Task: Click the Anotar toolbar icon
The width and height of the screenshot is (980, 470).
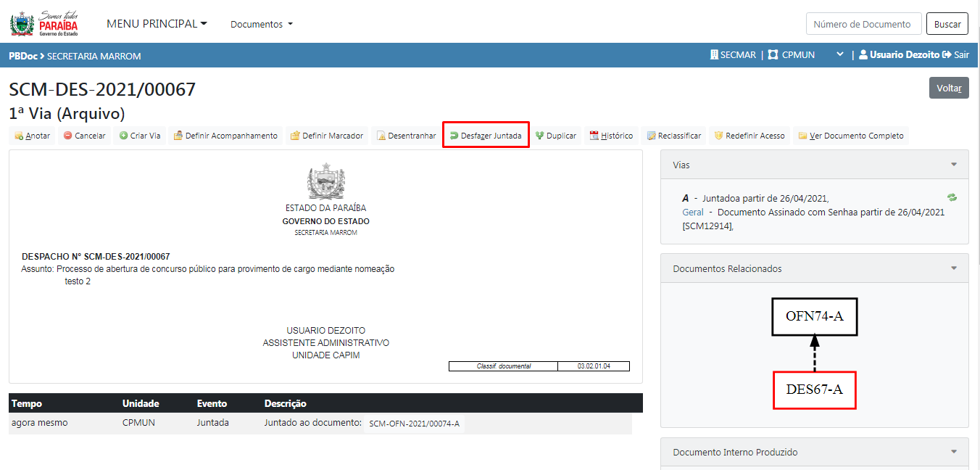Action: (x=20, y=136)
